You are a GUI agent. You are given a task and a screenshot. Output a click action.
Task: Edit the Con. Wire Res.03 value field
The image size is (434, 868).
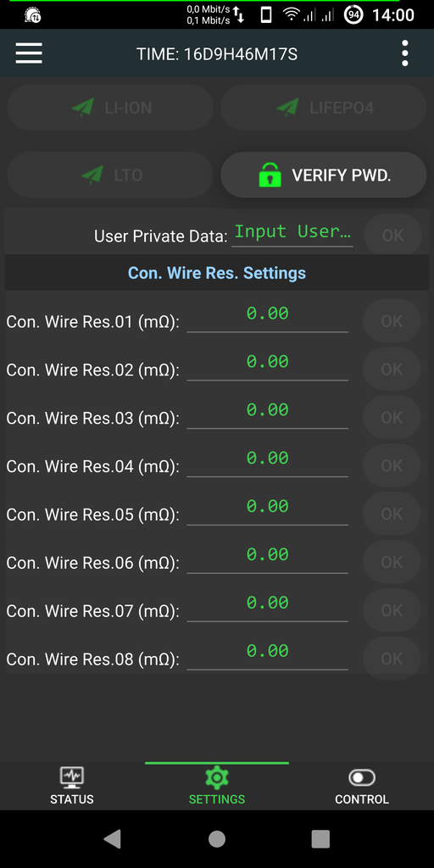tap(267, 413)
